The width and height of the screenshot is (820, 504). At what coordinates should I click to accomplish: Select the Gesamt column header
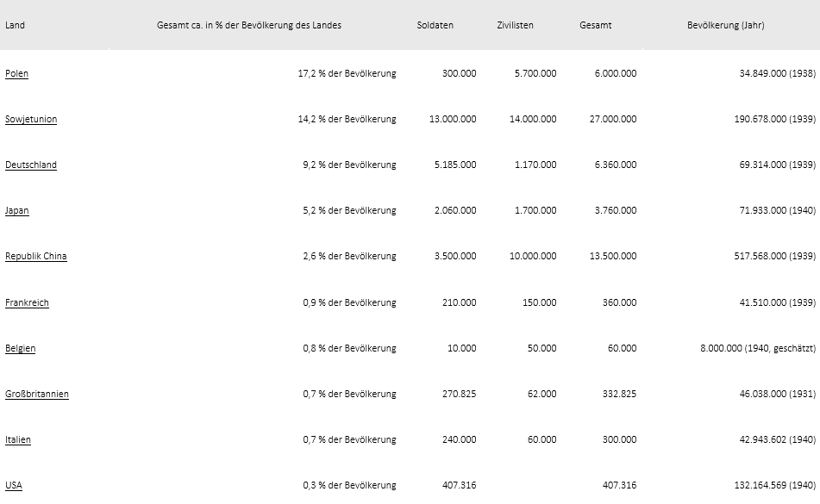click(x=596, y=25)
